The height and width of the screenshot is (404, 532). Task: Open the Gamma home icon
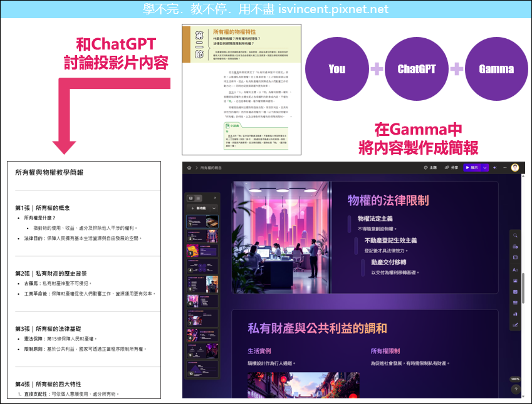pyautogui.click(x=189, y=168)
